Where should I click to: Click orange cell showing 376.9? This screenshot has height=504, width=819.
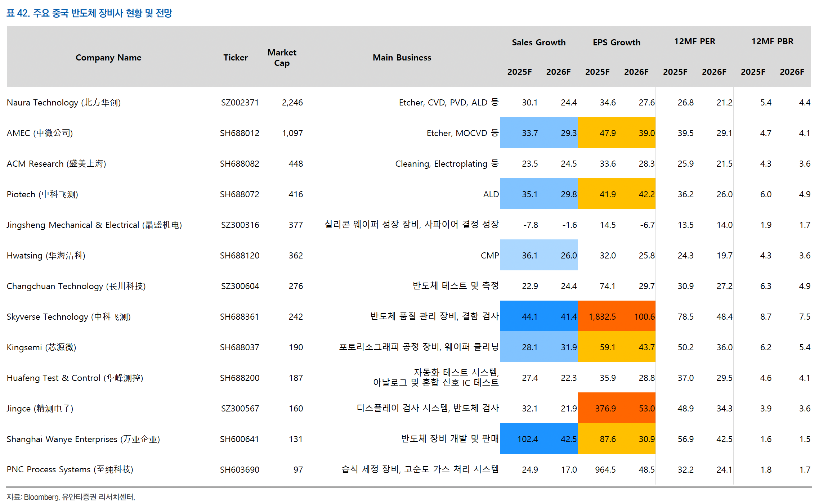tap(605, 409)
